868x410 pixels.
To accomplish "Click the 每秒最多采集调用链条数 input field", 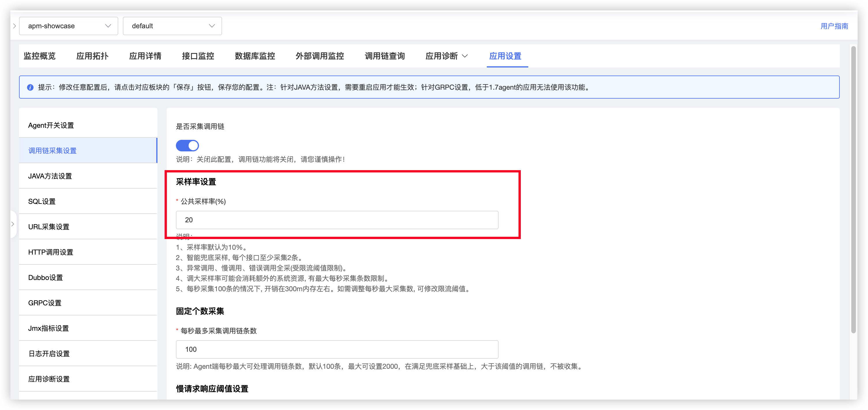I will click(337, 349).
